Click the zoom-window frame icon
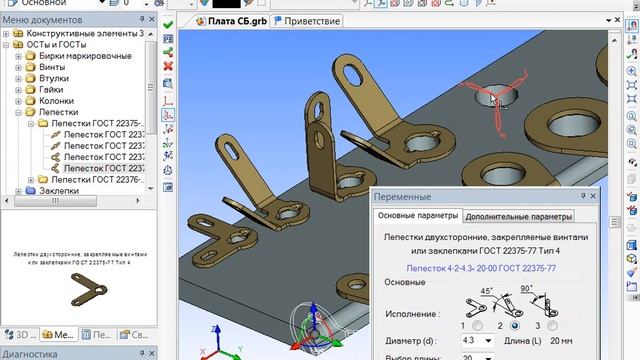640x360 pixels. click(632, 85)
